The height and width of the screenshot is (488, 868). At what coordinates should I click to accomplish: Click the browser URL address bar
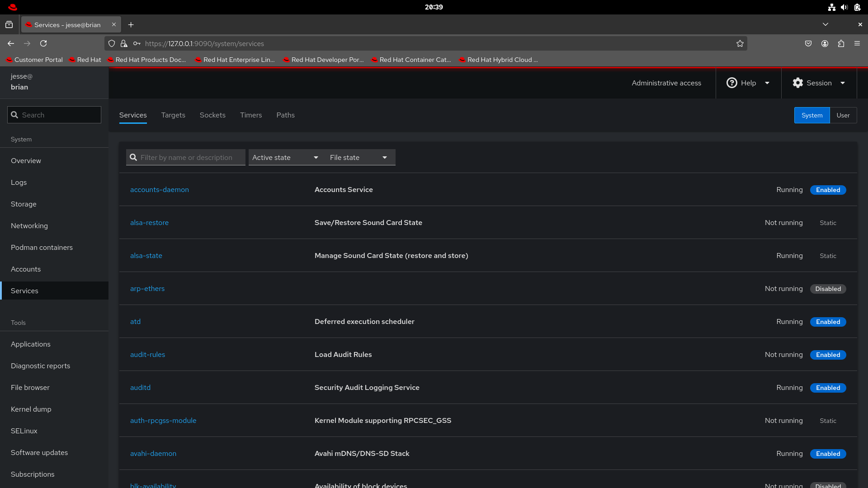(425, 43)
